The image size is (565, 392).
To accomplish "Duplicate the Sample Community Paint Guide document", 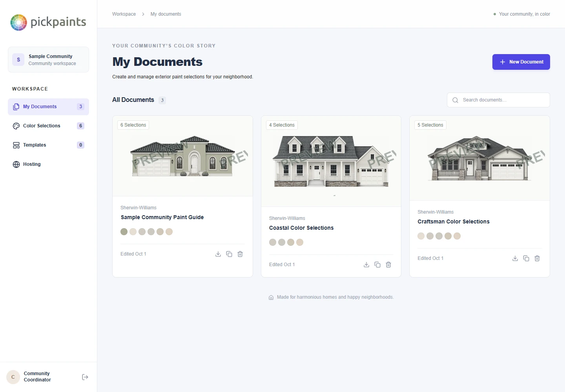I will coord(229,254).
